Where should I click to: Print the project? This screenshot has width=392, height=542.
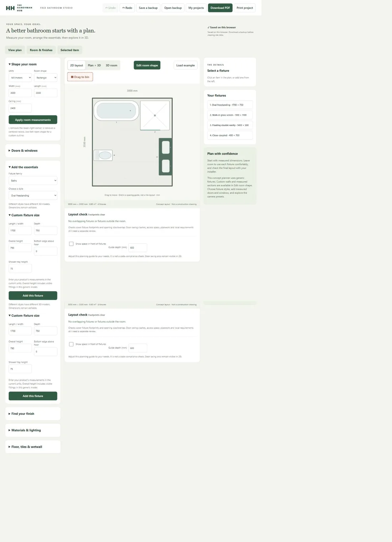tap(245, 8)
